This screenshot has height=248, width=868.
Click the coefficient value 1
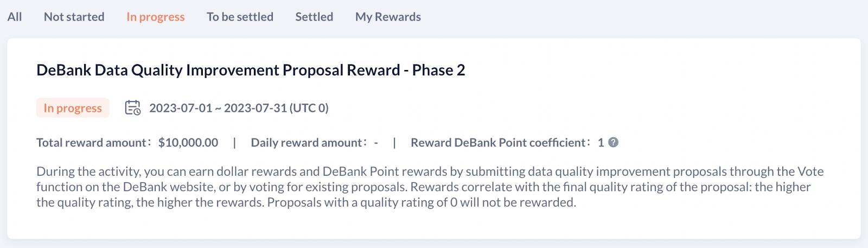[601, 142]
